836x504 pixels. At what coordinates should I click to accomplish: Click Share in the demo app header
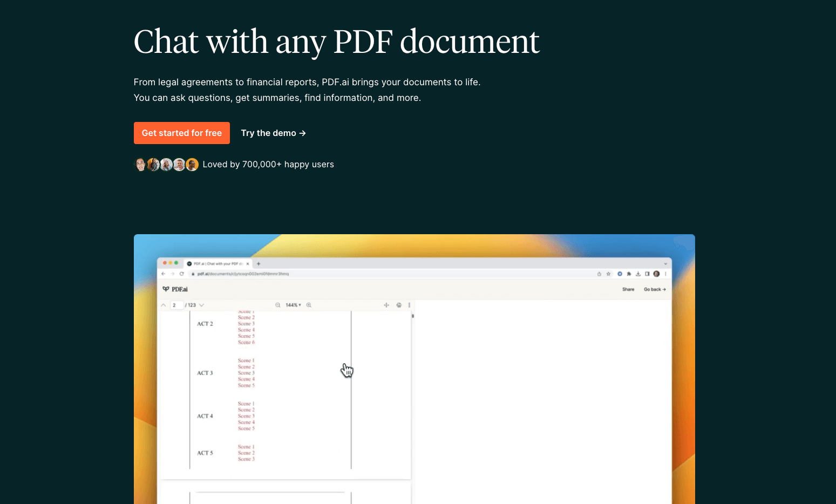[628, 289]
